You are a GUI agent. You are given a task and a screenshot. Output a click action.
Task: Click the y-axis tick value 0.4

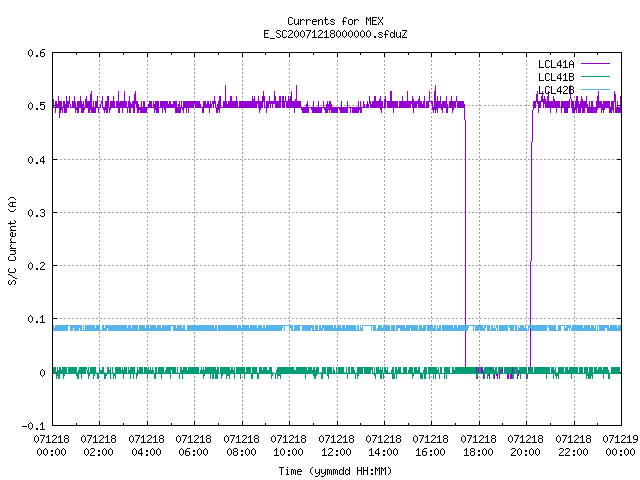[36, 160]
